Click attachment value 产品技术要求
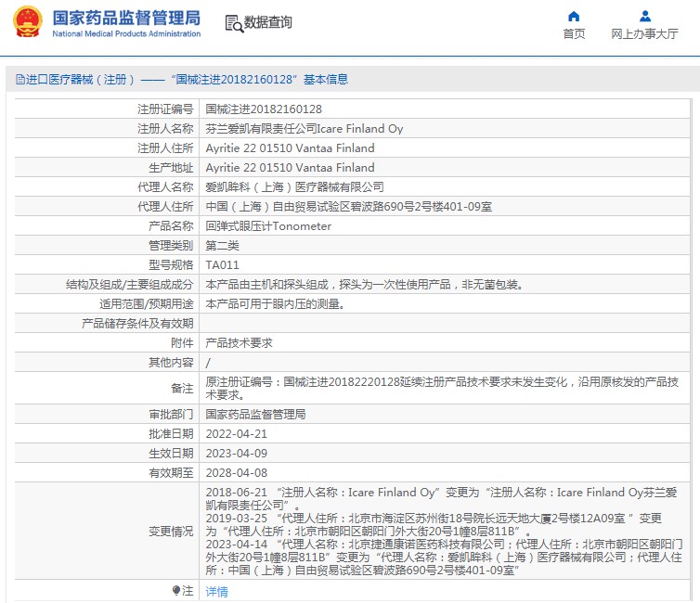Image resolution: width=700 pixels, height=603 pixels. (x=239, y=343)
